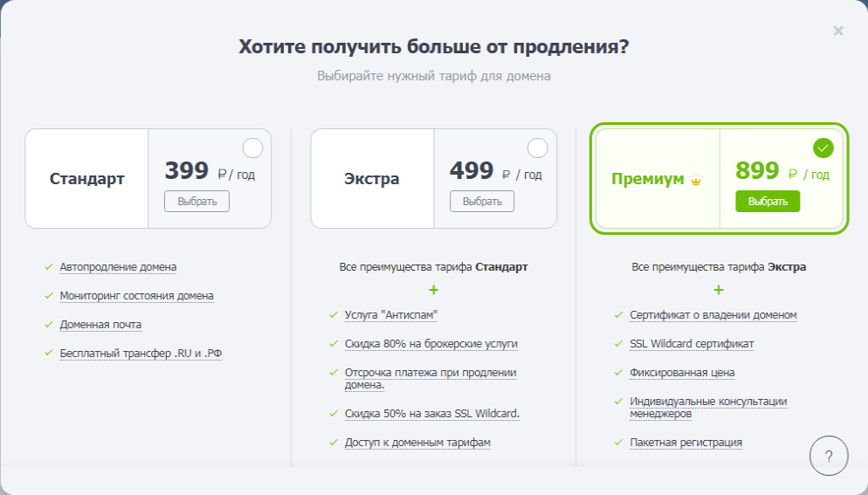Click Бесплатный трансфер .RU и .РФ link
This screenshot has width=868, height=495.
coord(141,354)
